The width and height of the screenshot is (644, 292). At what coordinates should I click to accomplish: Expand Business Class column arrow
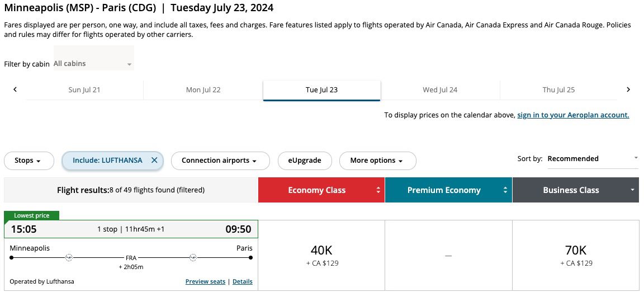coord(632,190)
